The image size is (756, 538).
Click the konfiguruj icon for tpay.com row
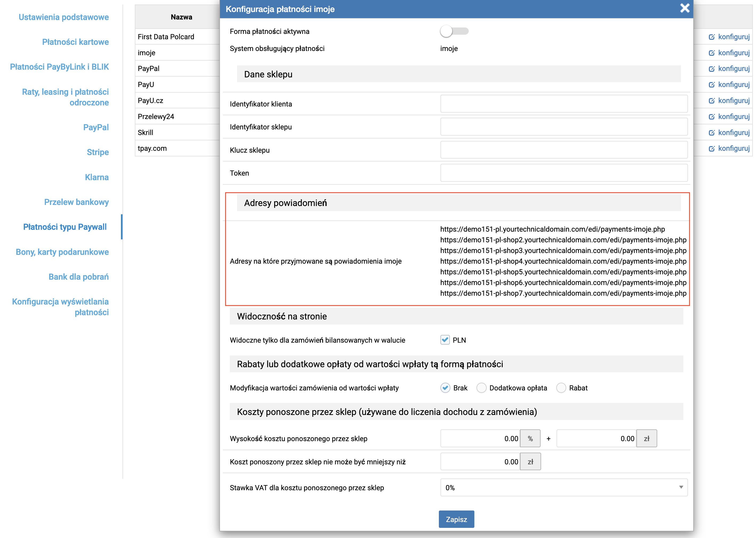tap(711, 148)
